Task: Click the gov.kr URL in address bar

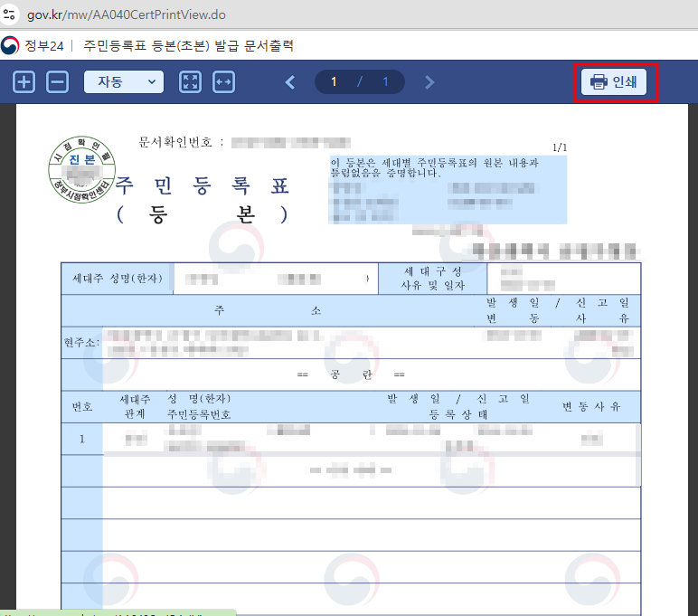Action: click(x=127, y=14)
